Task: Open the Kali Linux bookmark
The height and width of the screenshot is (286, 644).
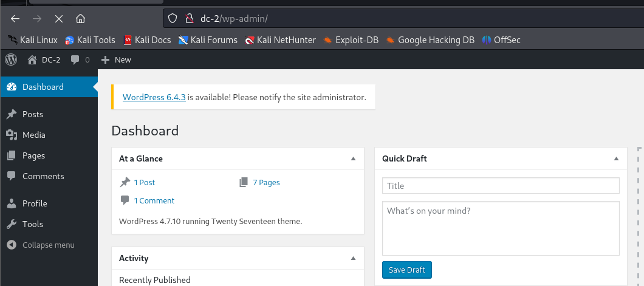Action: click(33, 40)
